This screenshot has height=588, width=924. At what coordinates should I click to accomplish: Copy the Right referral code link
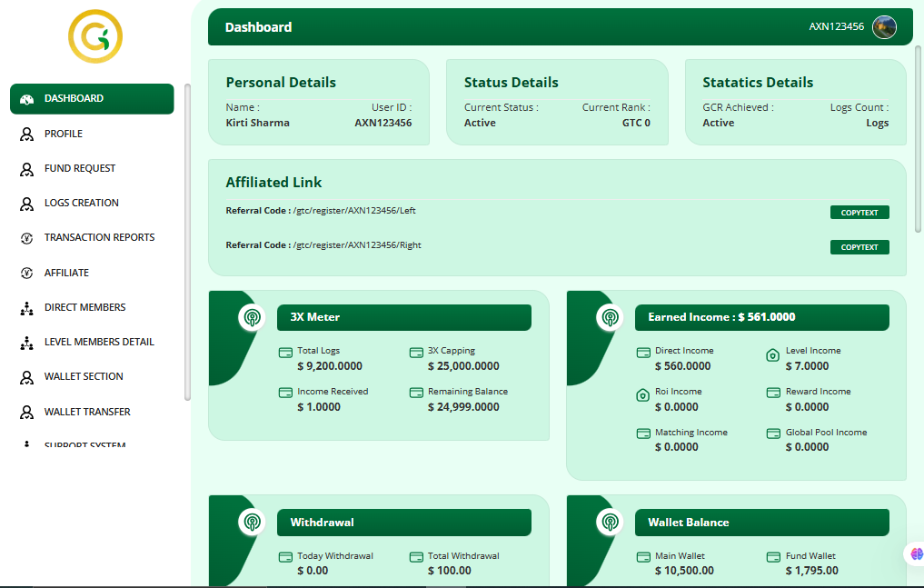coord(859,247)
